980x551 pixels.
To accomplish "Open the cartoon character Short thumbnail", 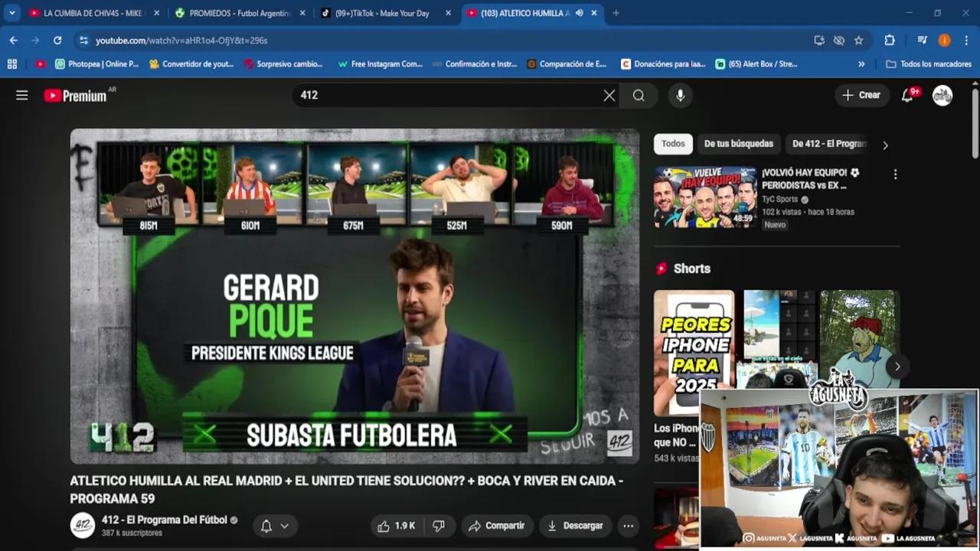I will (860, 340).
